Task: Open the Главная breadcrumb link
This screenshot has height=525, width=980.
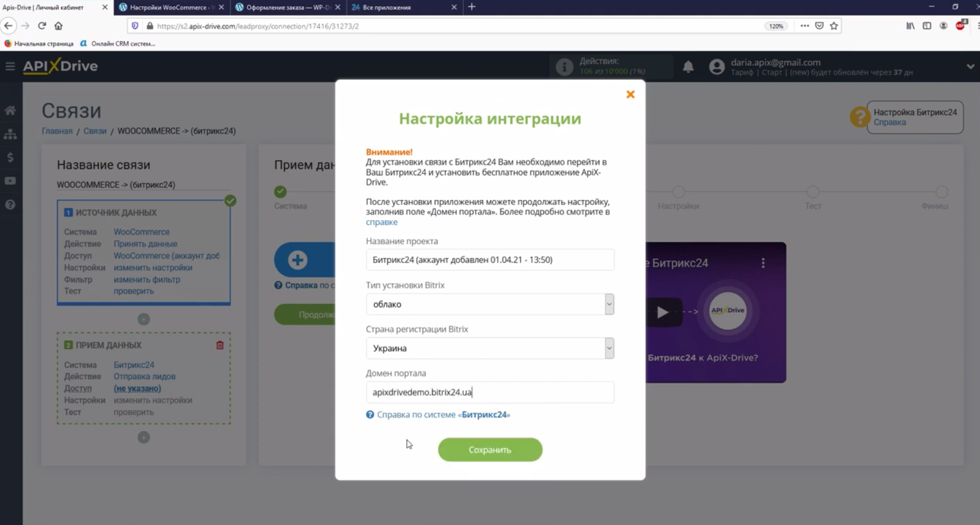Action: point(57,131)
